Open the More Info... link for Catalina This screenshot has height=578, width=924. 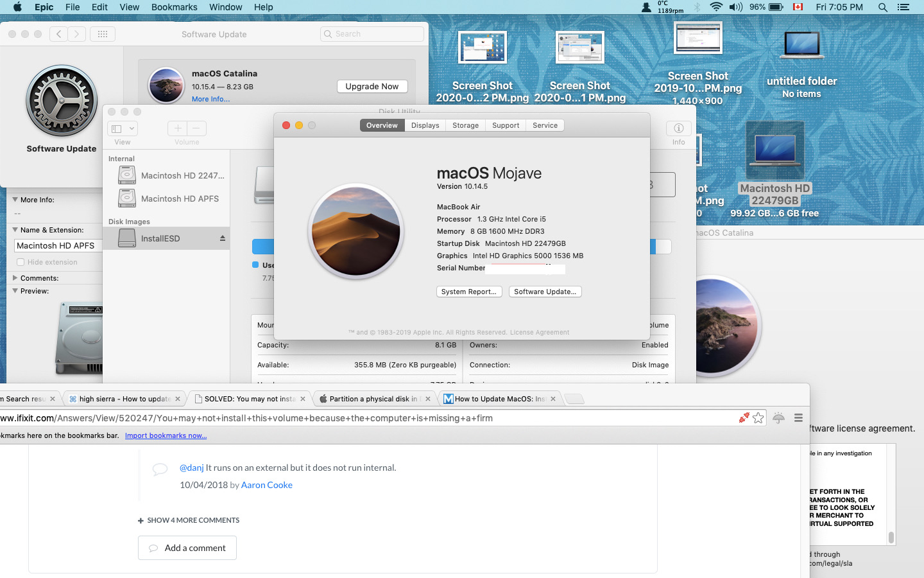pyautogui.click(x=210, y=99)
